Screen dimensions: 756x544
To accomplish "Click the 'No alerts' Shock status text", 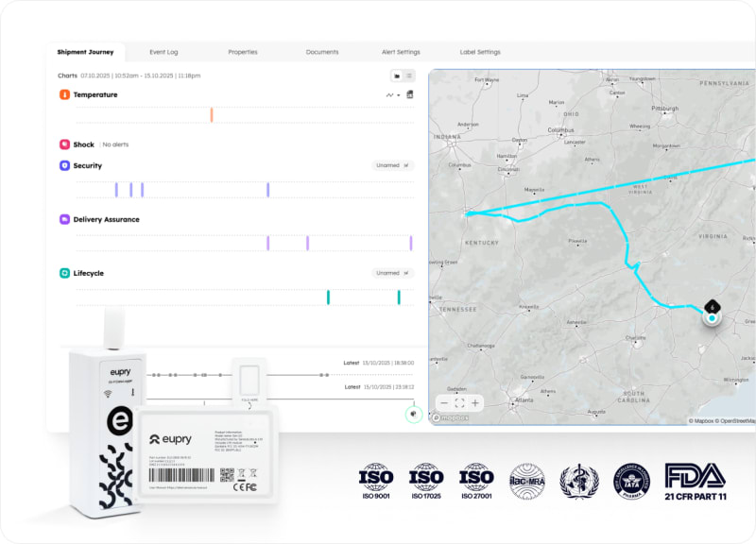I will [115, 144].
